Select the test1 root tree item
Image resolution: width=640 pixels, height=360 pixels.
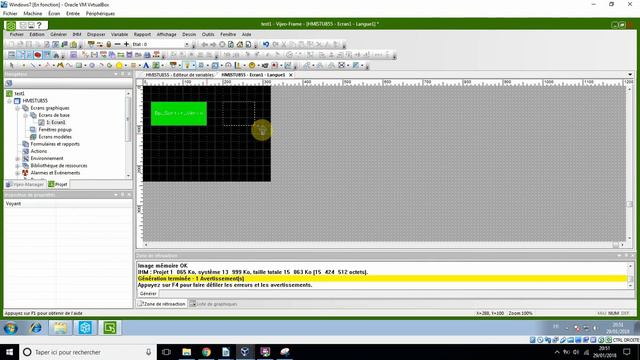point(19,94)
